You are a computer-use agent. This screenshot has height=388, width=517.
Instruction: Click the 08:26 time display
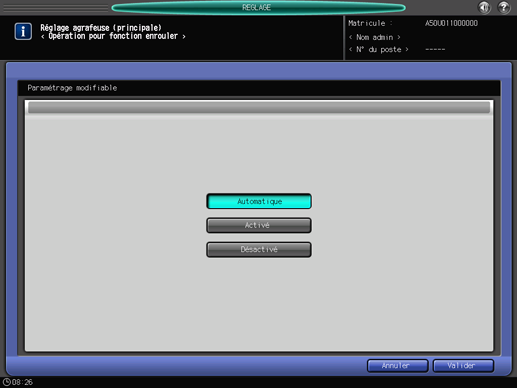22,382
